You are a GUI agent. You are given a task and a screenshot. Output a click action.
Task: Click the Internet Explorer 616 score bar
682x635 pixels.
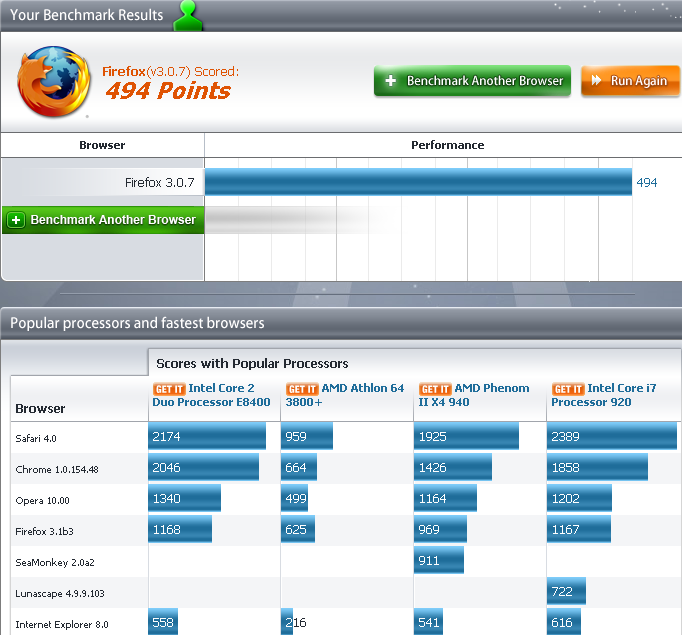(x=564, y=622)
